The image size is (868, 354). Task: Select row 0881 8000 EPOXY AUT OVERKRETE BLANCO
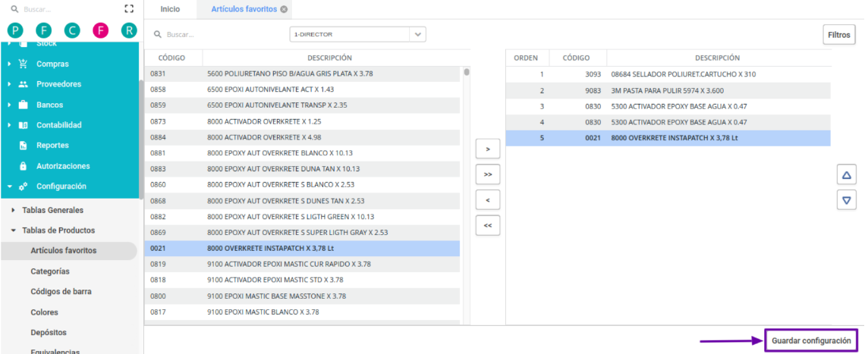[302, 152]
